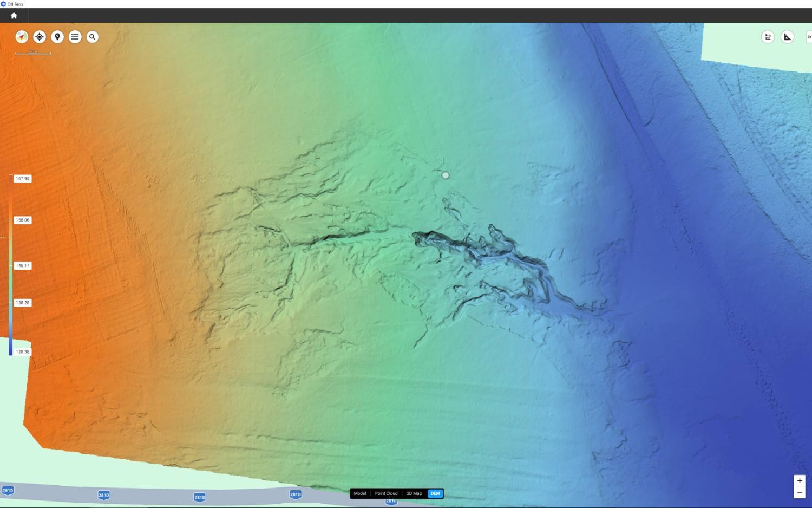
Task: Click the 128.38 minimum elevation label
Action: [x=23, y=352]
